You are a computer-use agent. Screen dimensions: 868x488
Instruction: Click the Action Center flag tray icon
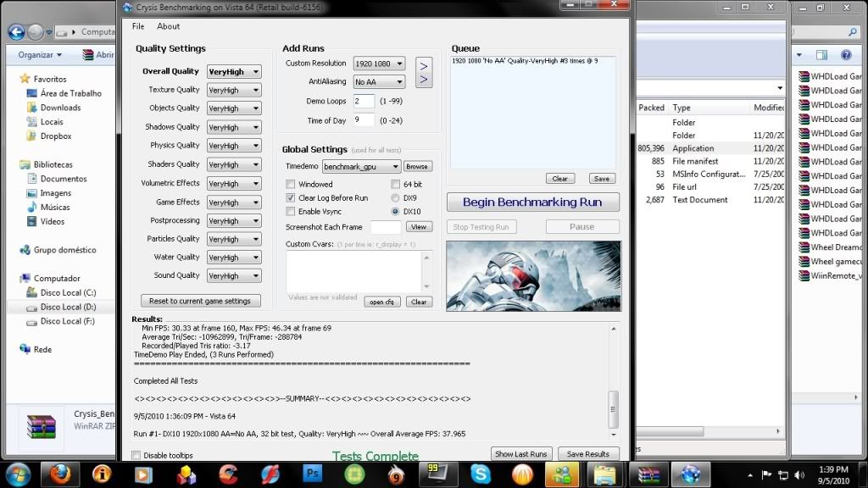coord(766,475)
